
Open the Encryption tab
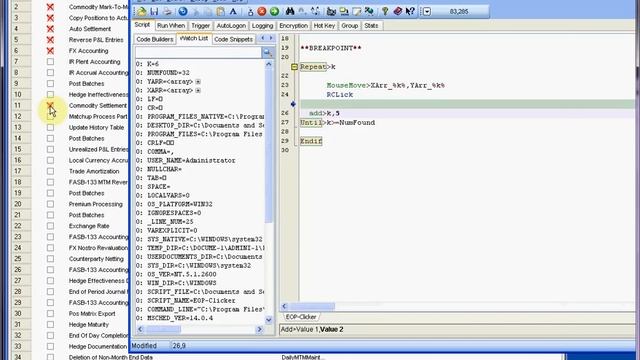(x=293, y=25)
